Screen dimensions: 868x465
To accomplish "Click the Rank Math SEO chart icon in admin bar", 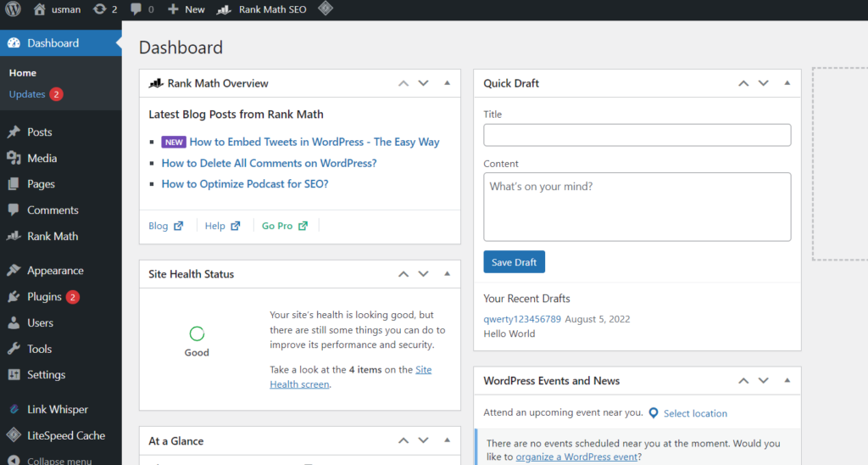I will coord(224,9).
